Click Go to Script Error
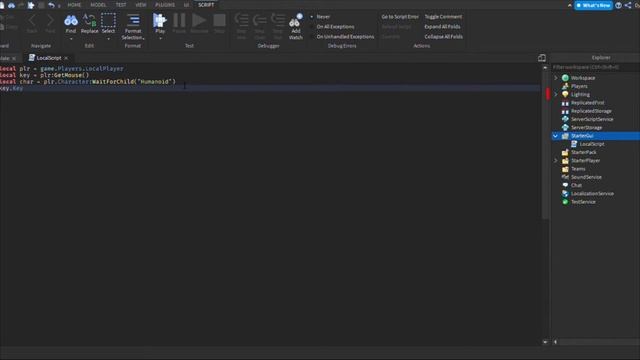The height and width of the screenshot is (360, 640). point(400,17)
